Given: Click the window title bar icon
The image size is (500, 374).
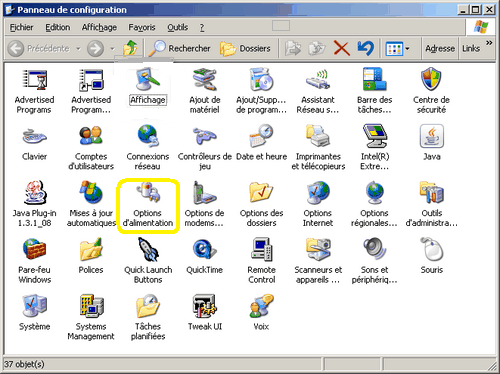Looking at the screenshot, I should click(10, 10).
